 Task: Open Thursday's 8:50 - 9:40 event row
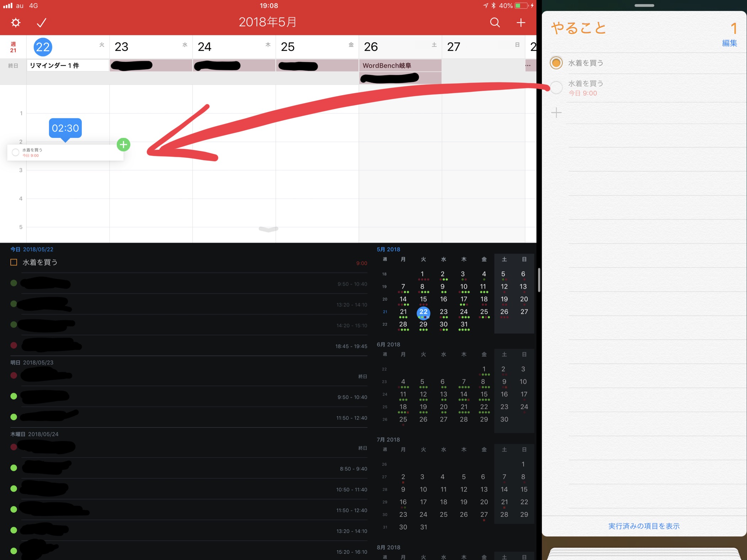[189, 468]
